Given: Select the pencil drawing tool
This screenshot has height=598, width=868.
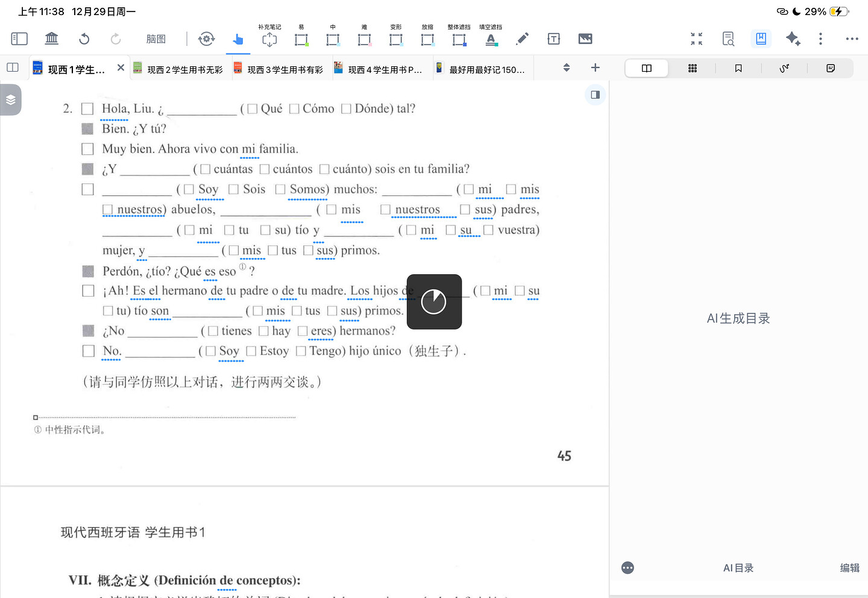Looking at the screenshot, I should click(x=523, y=39).
